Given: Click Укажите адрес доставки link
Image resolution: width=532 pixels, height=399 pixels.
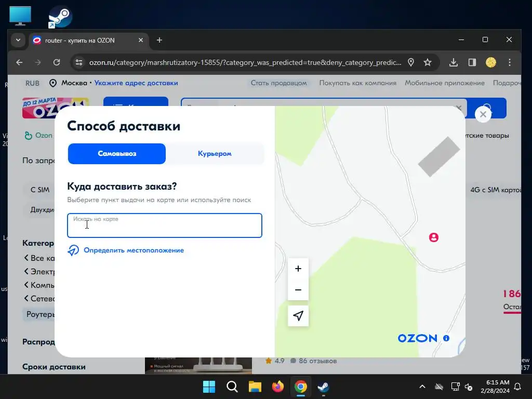Looking at the screenshot, I should pyautogui.click(x=136, y=83).
